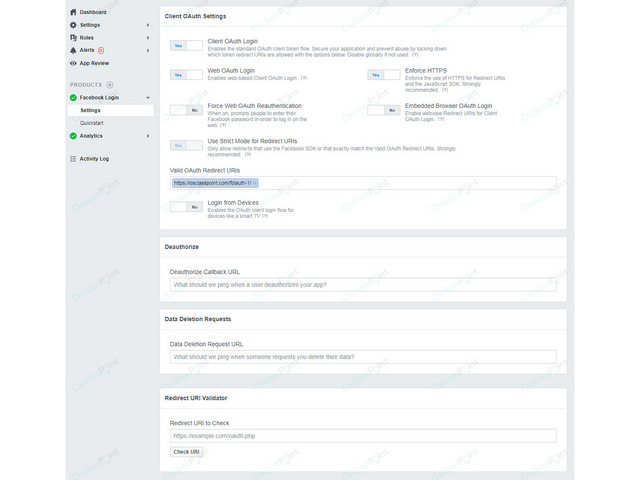This screenshot has height=480, width=640.
Task: Click the red Alerts notification badge
Action: tap(101, 50)
